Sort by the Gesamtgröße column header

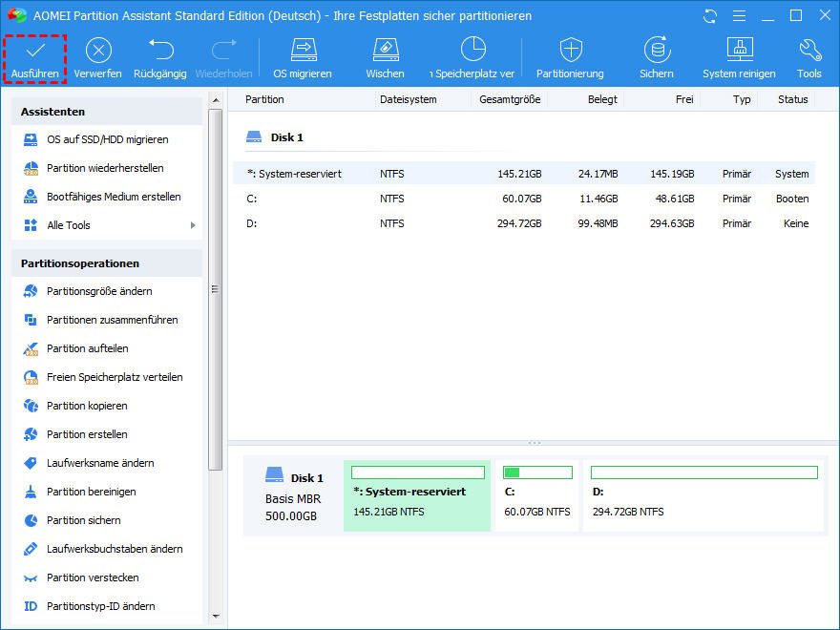point(510,99)
